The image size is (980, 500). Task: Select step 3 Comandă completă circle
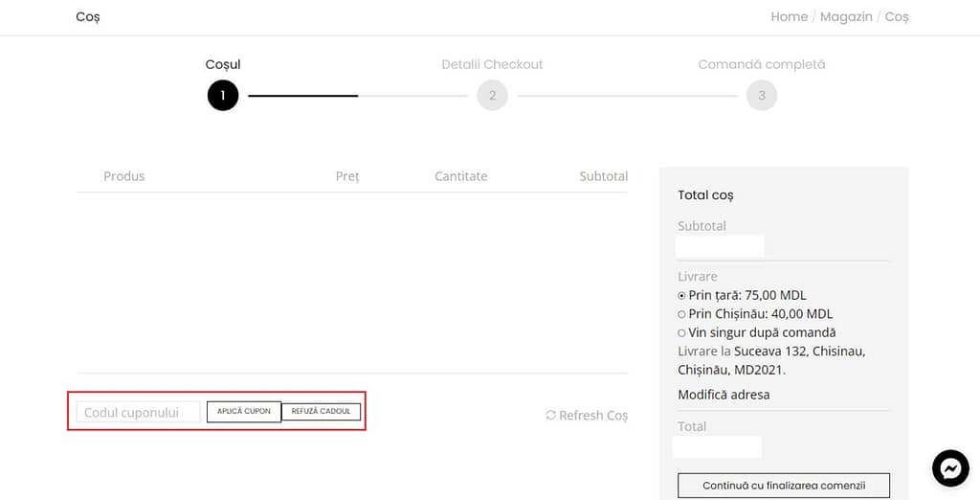point(762,96)
